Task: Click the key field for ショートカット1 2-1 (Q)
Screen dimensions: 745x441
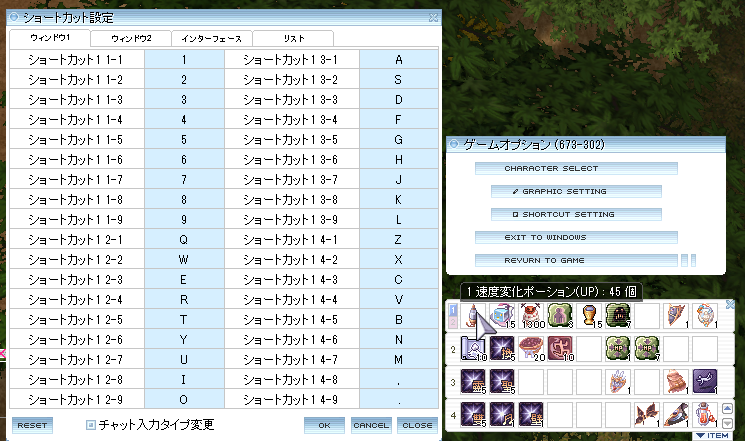Action: (184, 240)
